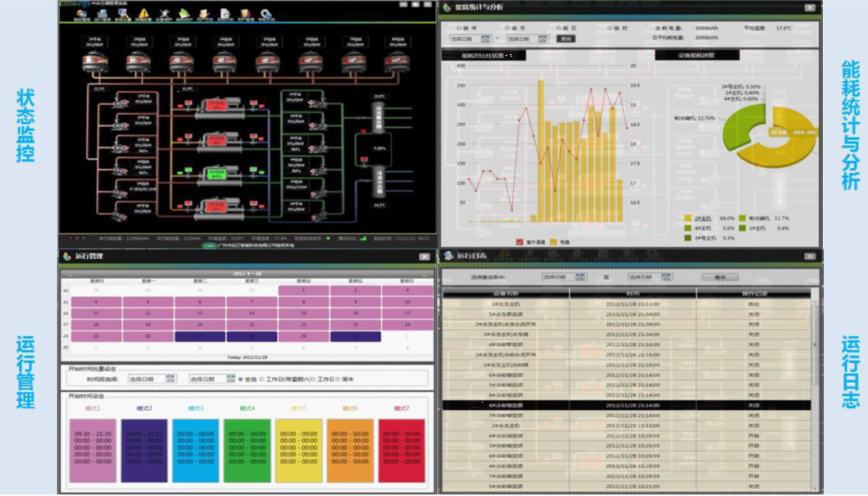Click the 时间 column header in run log
868x496 pixels.
[633, 294]
